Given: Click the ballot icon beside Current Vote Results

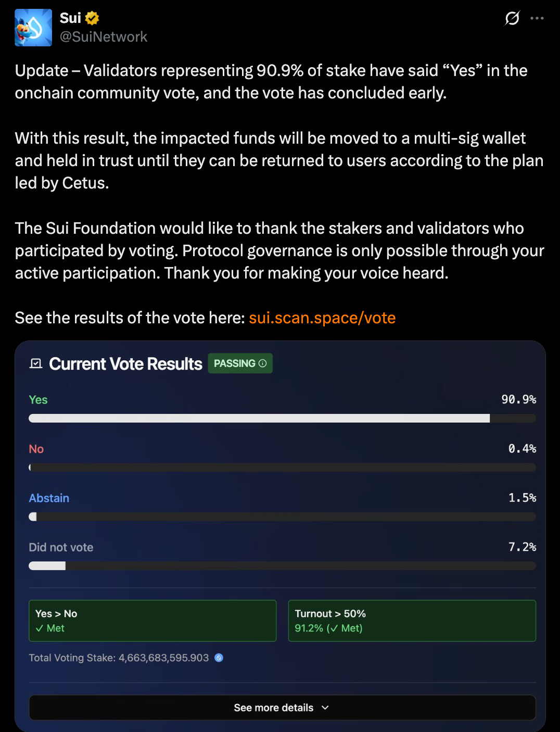Looking at the screenshot, I should pyautogui.click(x=36, y=363).
